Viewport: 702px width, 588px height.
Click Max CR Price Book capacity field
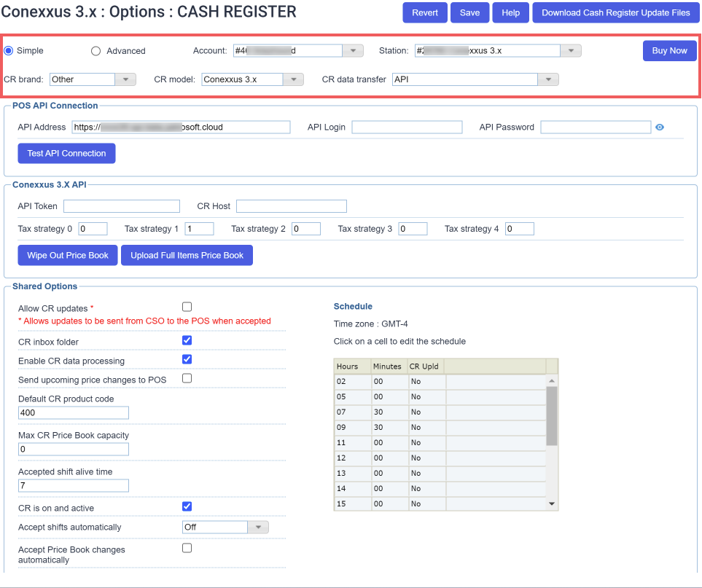click(74, 449)
